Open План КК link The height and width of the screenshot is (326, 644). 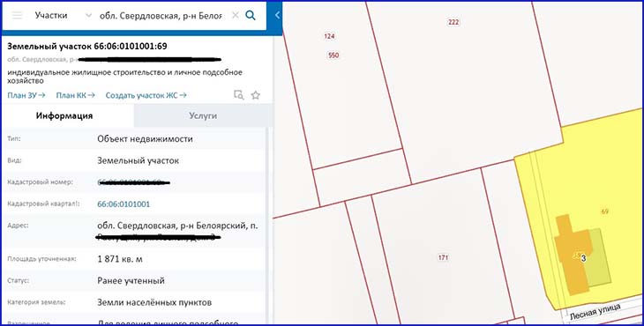pos(76,95)
